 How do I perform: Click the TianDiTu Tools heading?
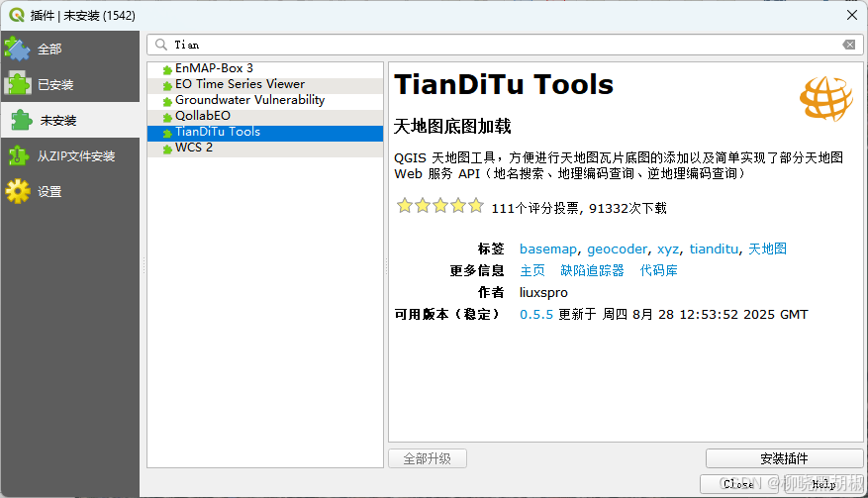tap(504, 85)
